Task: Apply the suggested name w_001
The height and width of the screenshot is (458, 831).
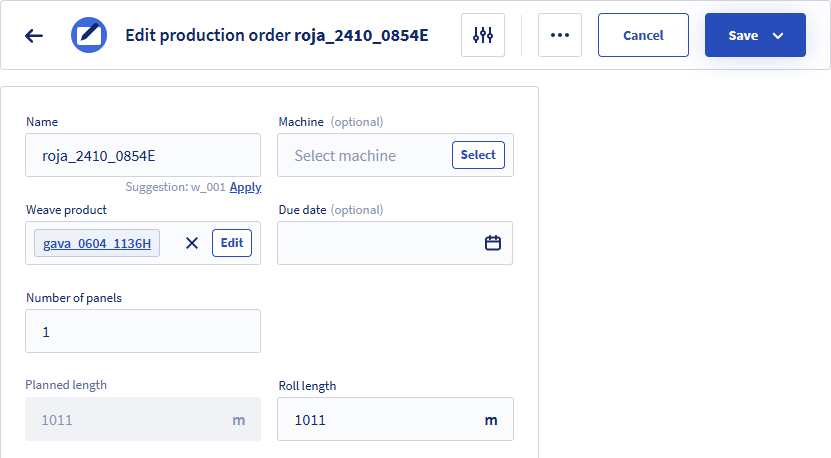Action: [245, 187]
